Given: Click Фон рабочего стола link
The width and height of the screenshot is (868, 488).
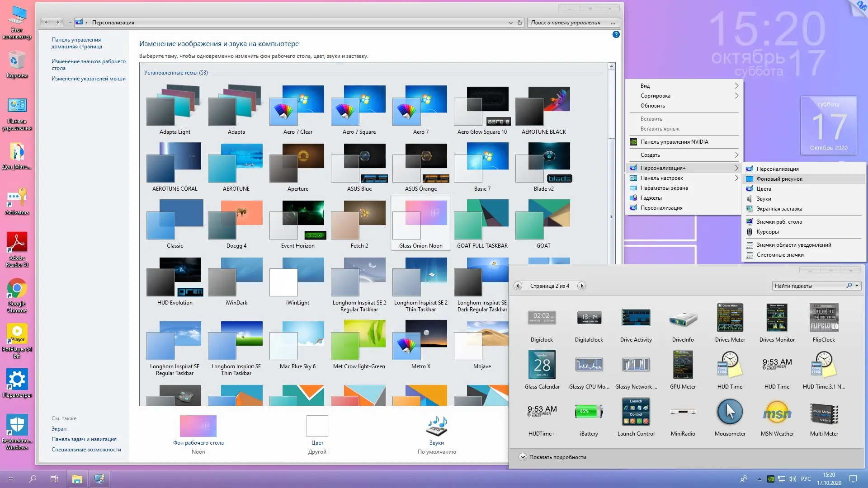Looking at the screenshot, I should [x=198, y=443].
